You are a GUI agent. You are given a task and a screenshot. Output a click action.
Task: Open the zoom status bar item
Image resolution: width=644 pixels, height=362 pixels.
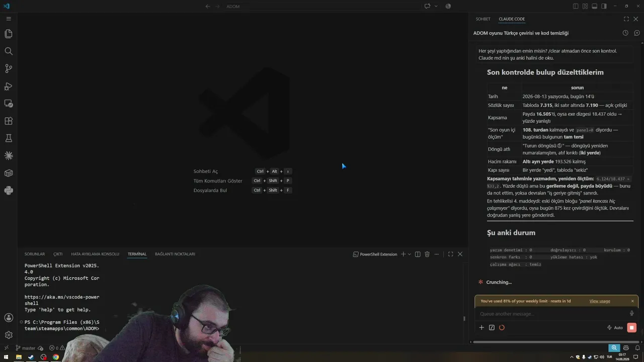click(x=614, y=348)
